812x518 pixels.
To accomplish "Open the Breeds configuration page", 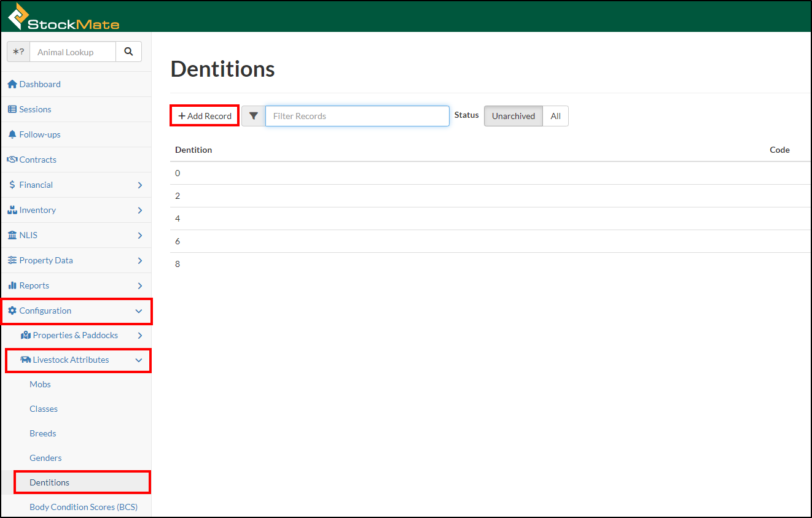I will click(42, 433).
